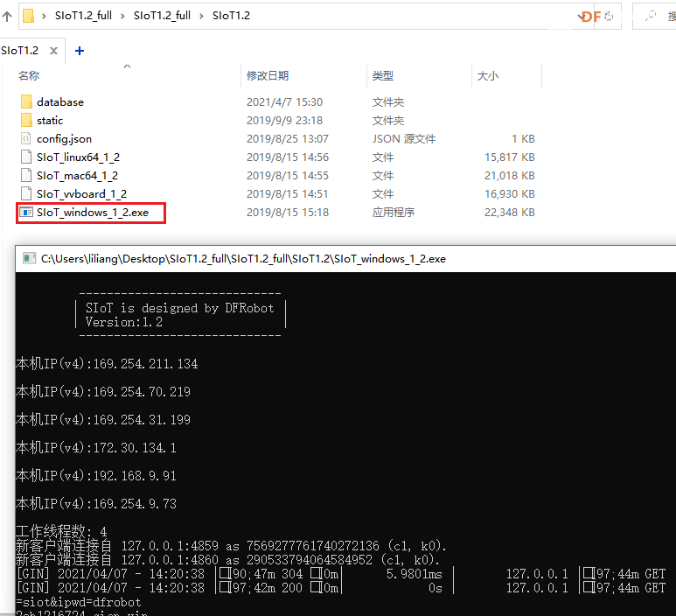Sort files by 修改日期 column
The width and height of the screenshot is (676, 616).
pos(268,76)
